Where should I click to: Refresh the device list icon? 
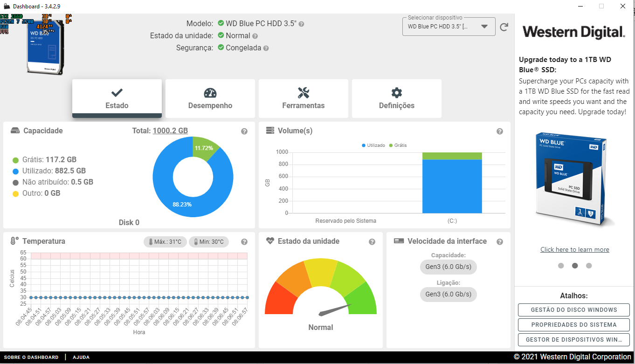[x=504, y=27]
